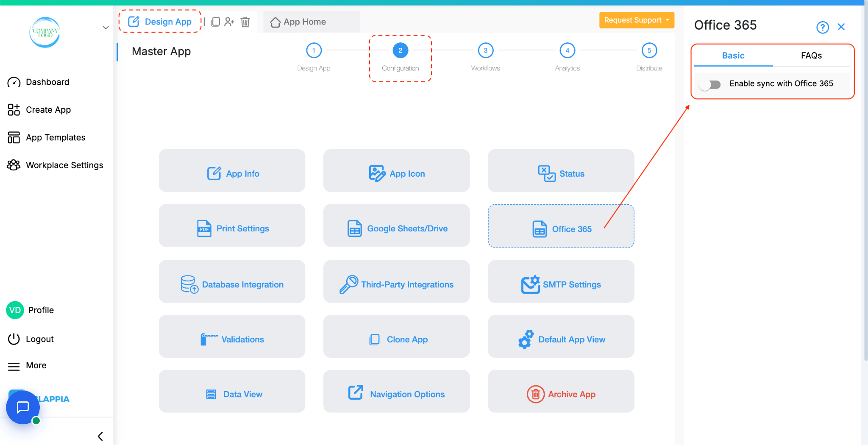Open the Third-Party Integrations card
The height and width of the screenshot is (445, 868).
396,281
